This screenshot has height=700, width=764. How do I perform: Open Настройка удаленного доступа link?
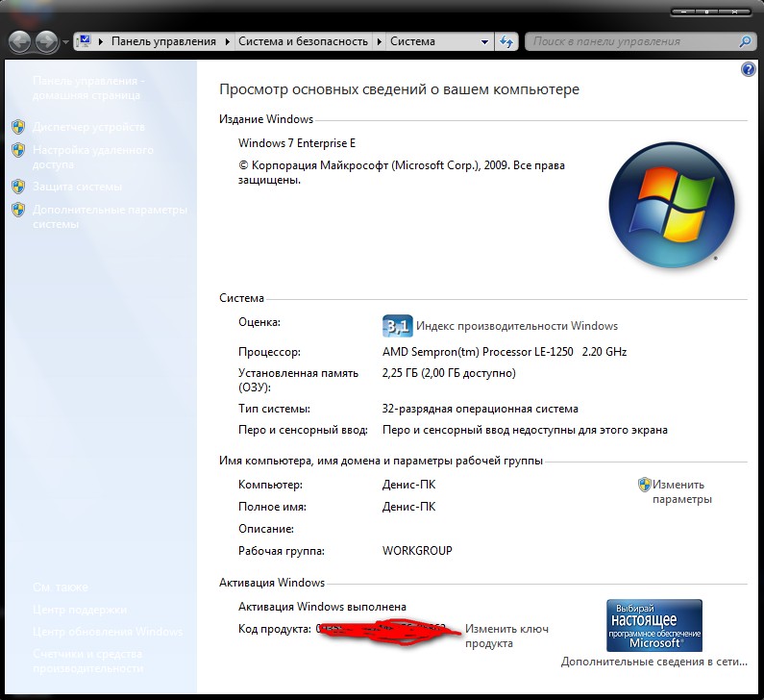click(93, 157)
